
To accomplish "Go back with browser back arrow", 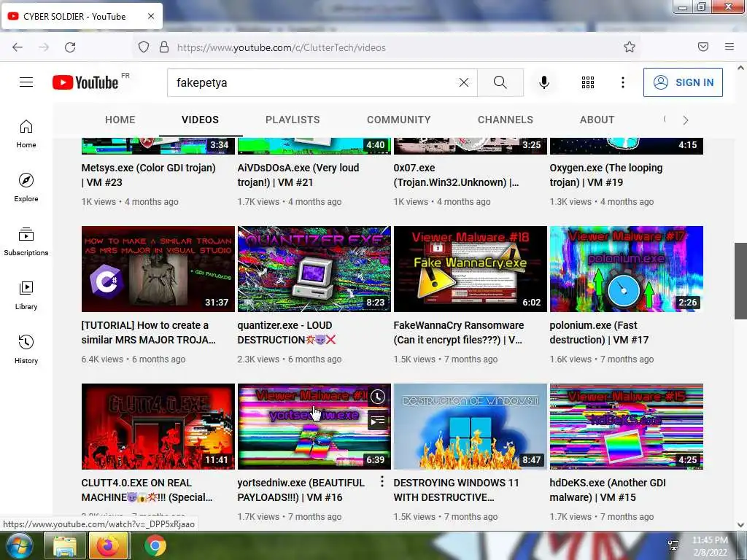I will [x=18, y=47].
